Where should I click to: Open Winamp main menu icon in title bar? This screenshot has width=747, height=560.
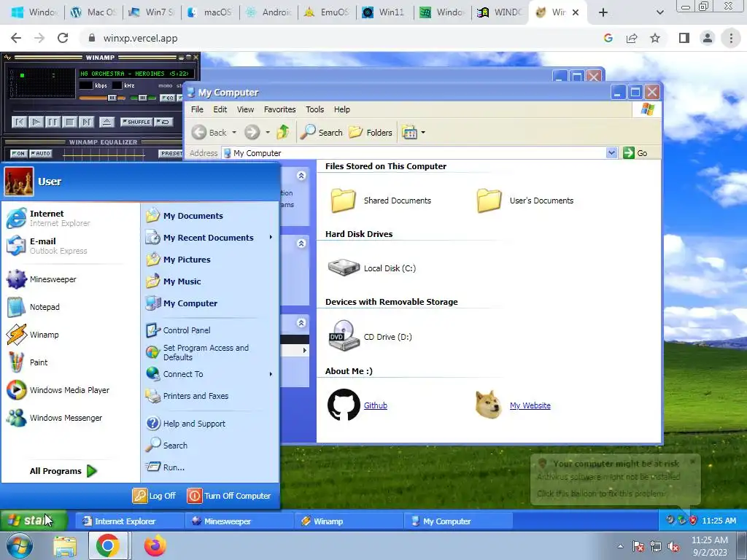click(7, 58)
